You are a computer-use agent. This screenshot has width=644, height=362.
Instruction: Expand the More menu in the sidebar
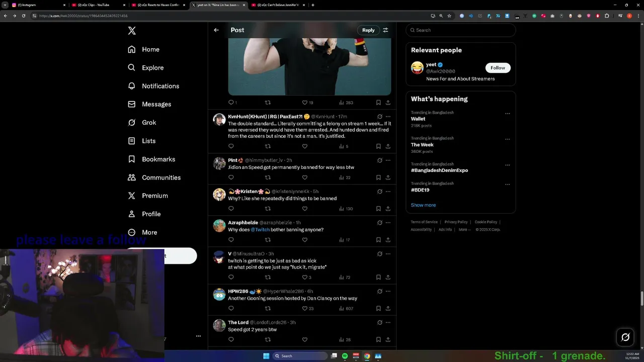[142, 232]
